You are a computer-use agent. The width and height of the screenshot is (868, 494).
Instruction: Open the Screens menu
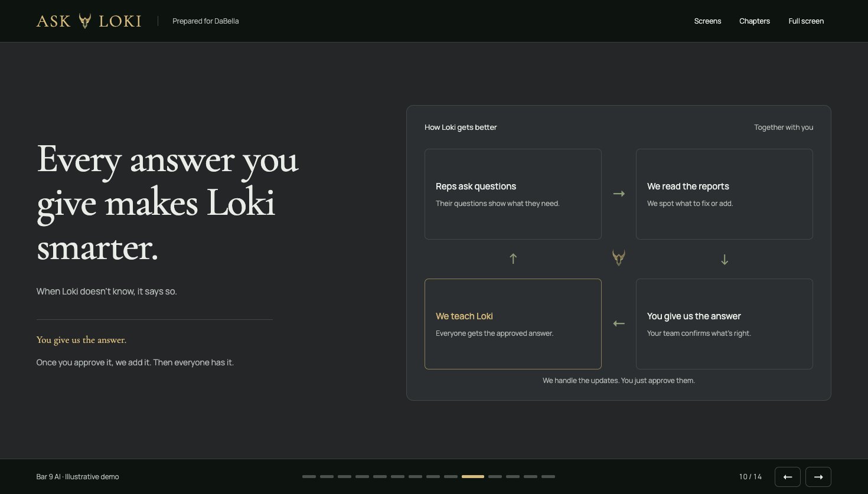click(x=707, y=21)
